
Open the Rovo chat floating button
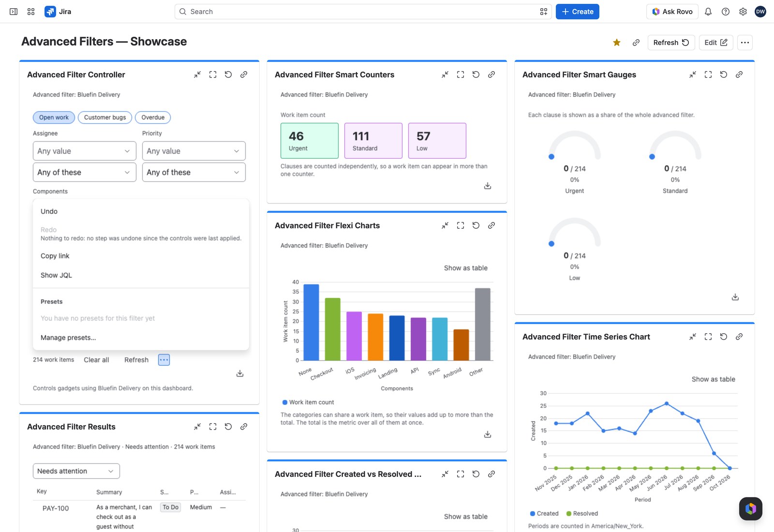pyautogui.click(x=751, y=509)
